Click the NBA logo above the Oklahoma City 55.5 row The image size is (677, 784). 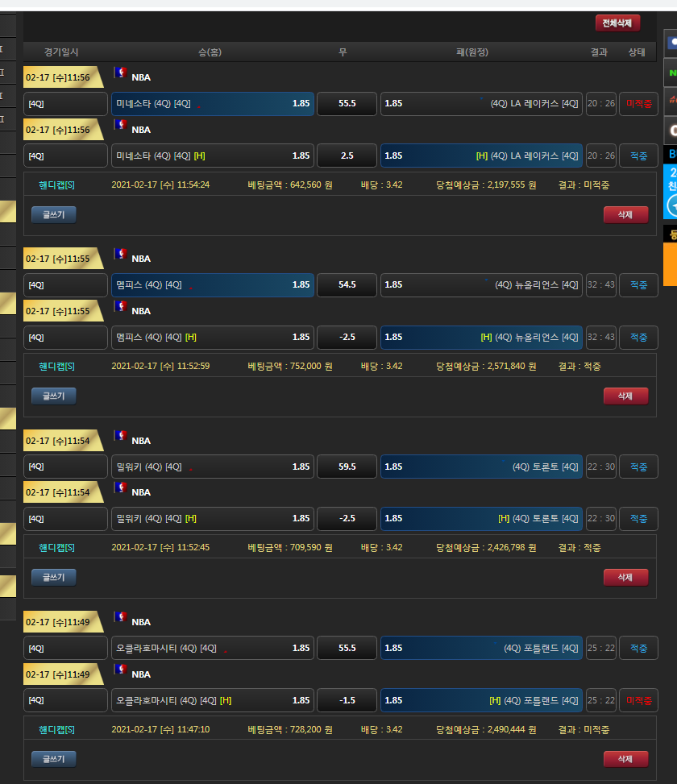coord(121,617)
